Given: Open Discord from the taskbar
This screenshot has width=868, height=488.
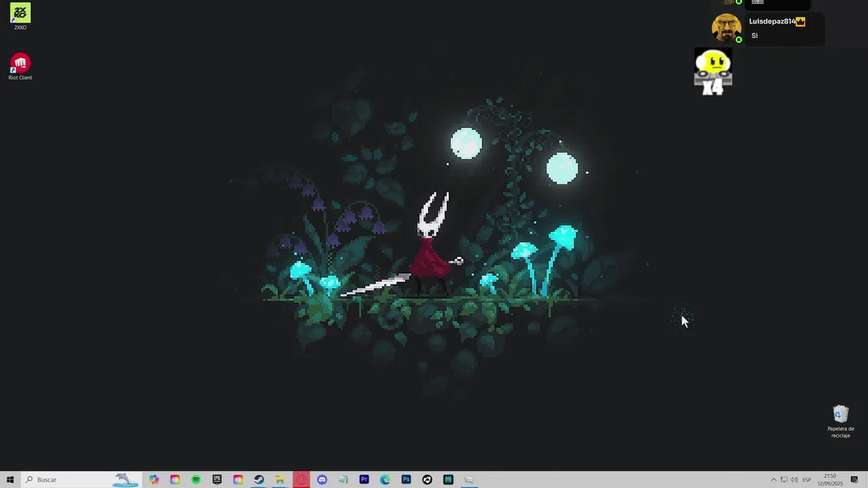Looking at the screenshot, I should [x=322, y=480].
